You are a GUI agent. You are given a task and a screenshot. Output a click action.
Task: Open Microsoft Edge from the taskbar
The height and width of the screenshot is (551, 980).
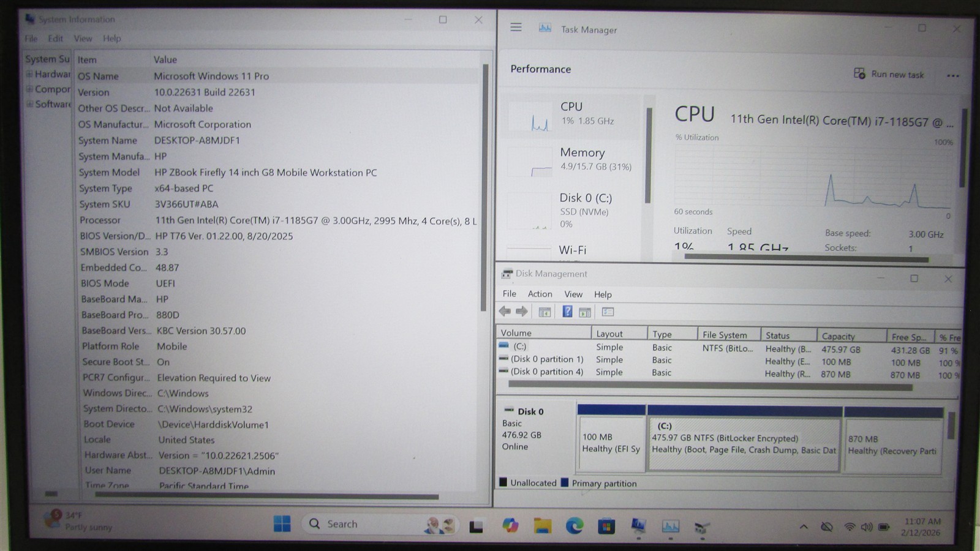[x=575, y=525]
